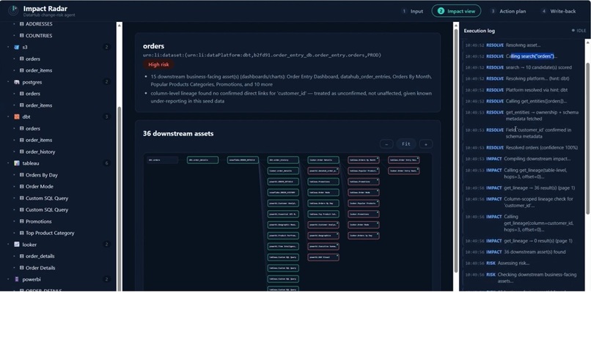
Task: Select the Impact view step
Action: point(456,11)
